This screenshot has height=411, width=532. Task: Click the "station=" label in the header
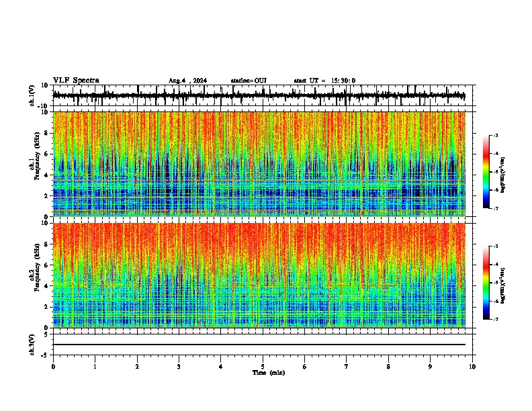pos(242,81)
